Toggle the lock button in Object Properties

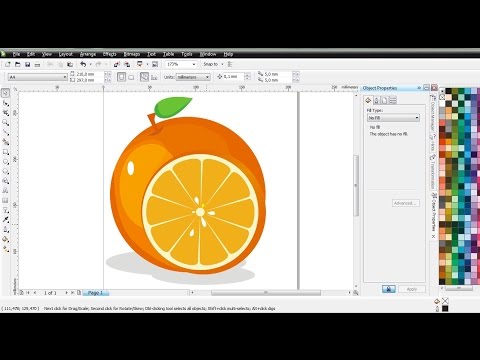389,289
